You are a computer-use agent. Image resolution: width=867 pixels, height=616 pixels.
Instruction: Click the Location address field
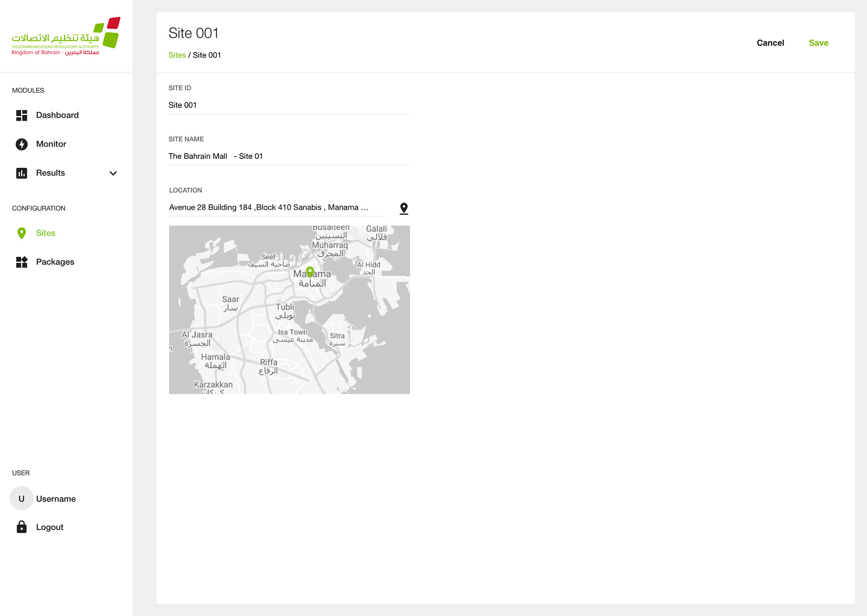click(277, 208)
